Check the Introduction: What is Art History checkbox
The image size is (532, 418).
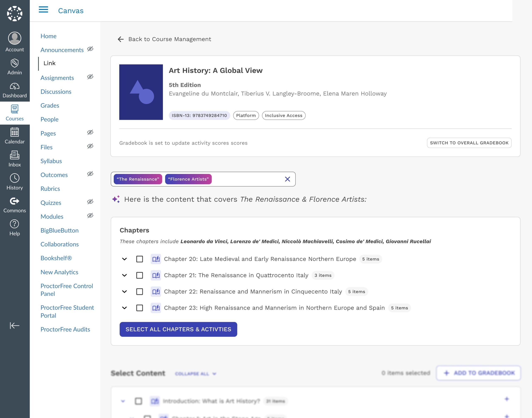(x=138, y=401)
